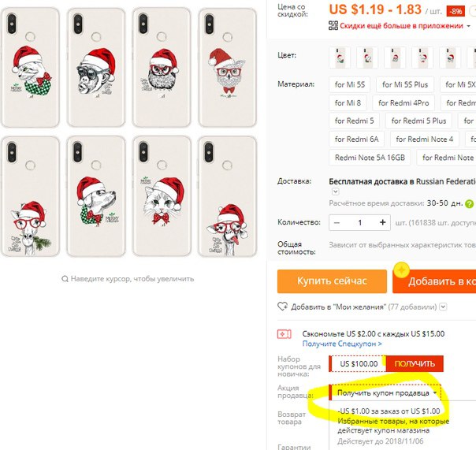
Task: Choose the 'for Mi 5S' model option
Action: pyautogui.click(x=349, y=84)
